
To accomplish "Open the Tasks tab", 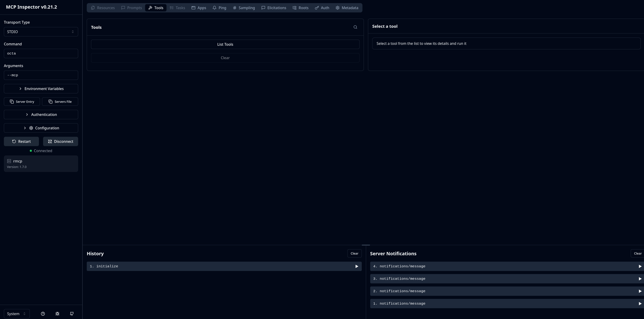I will (x=178, y=8).
